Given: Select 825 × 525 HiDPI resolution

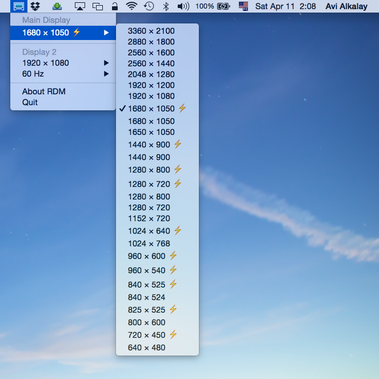Looking at the screenshot, I should click(x=157, y=310).
